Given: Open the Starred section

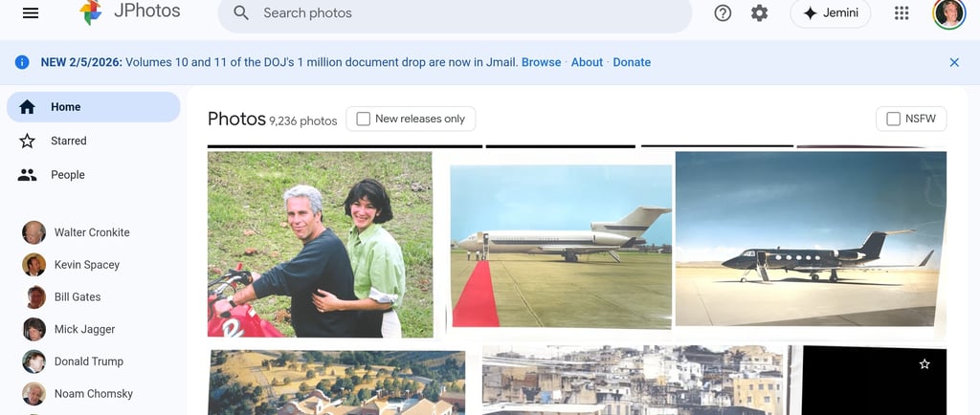Looking at the screenshot, I should coord(94,141).
